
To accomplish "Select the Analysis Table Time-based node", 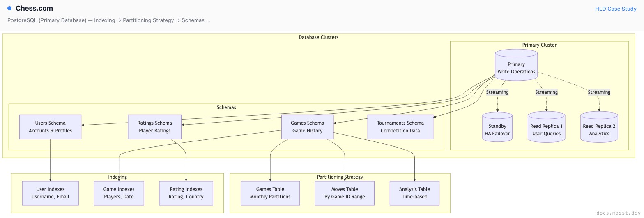I will pyautogui.click(x=414, y=193).
